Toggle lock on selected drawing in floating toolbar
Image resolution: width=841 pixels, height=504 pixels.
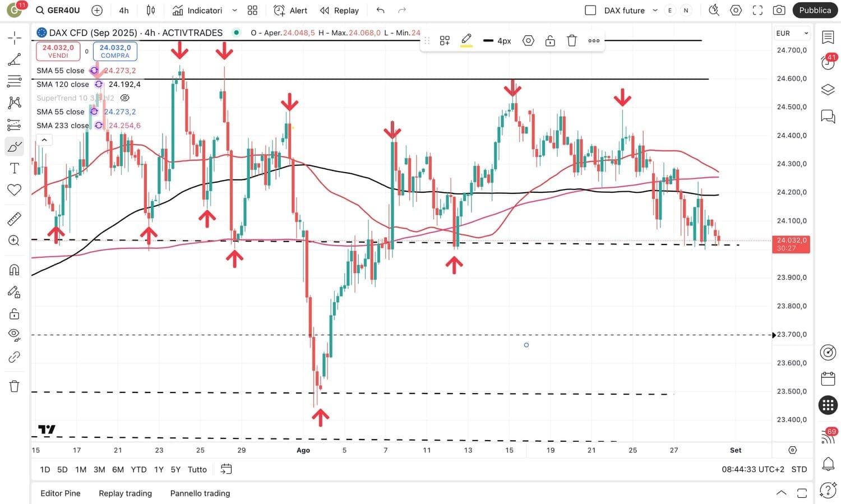pos(550,40)
